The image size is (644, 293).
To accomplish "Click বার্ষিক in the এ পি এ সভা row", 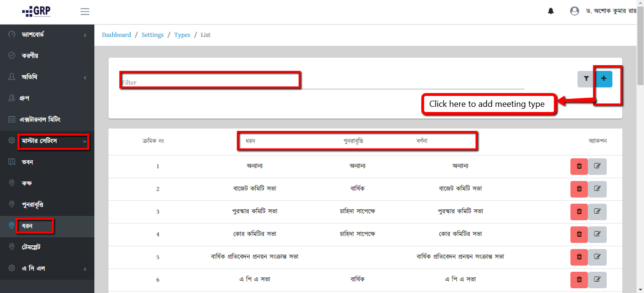I will 357,279.
